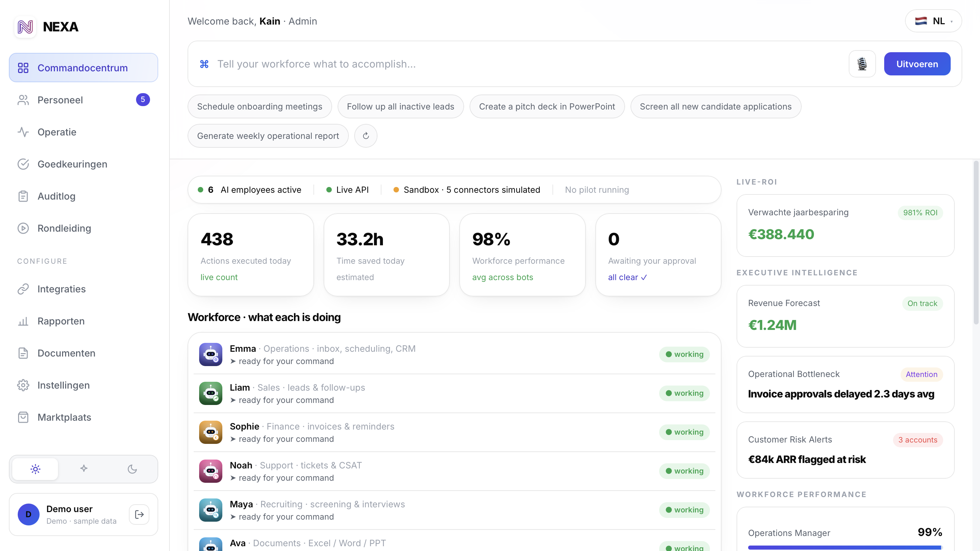This screenshot has width=980, height=551.
Task: Click the microphone voice input button
Action: pyautogui.click(x=862, y=64)
